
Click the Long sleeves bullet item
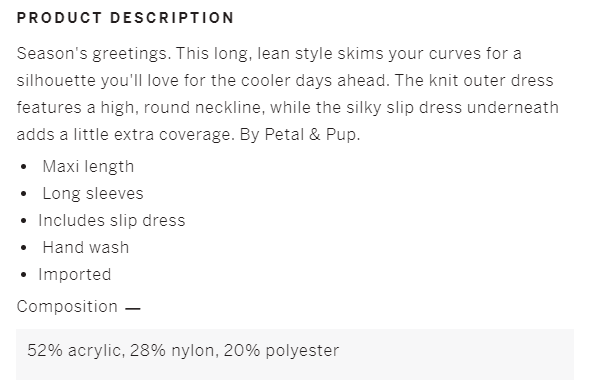(93, 194)
